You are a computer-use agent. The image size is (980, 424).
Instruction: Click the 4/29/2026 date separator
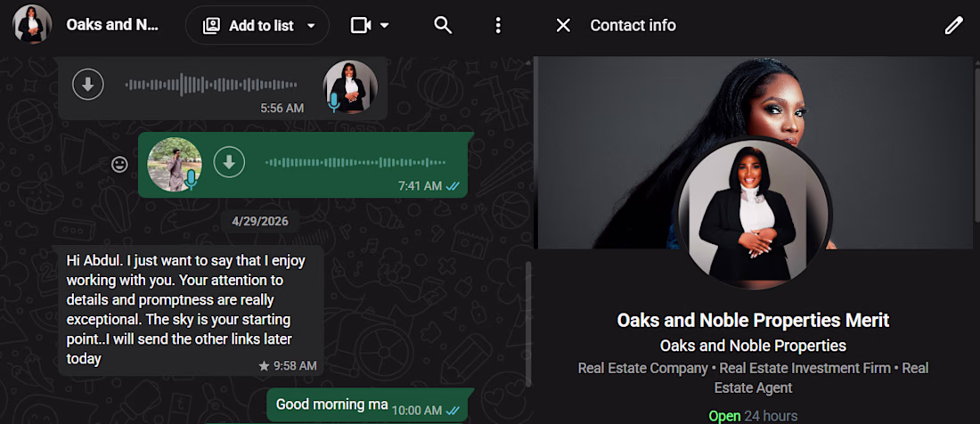click(x=260, y=221)
